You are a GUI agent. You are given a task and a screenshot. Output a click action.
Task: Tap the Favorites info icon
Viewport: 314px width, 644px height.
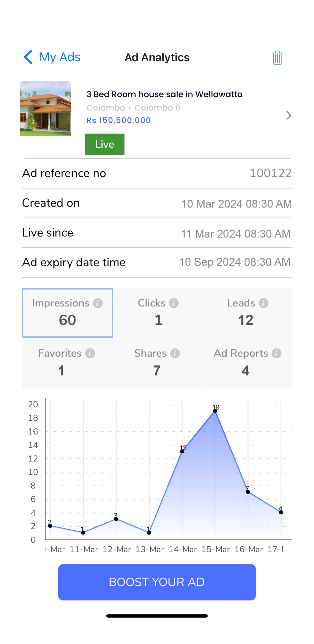90,353
